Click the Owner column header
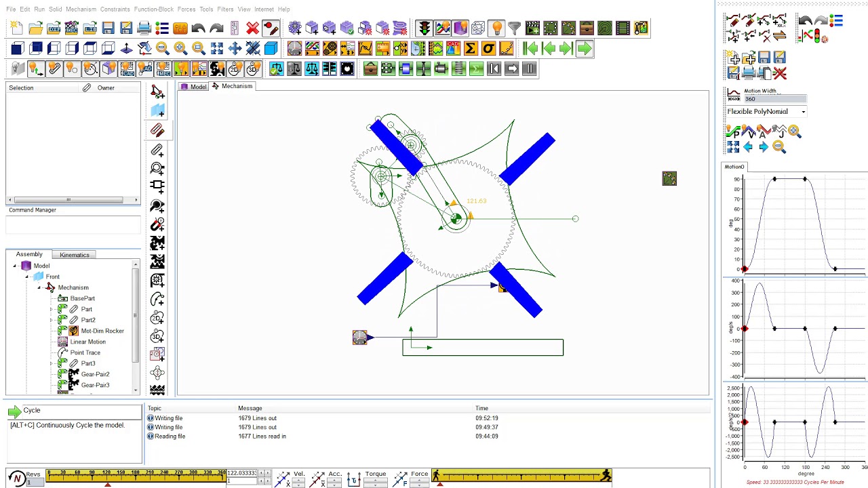Screen dimensions: 868x488 click(x=106, y=88)
